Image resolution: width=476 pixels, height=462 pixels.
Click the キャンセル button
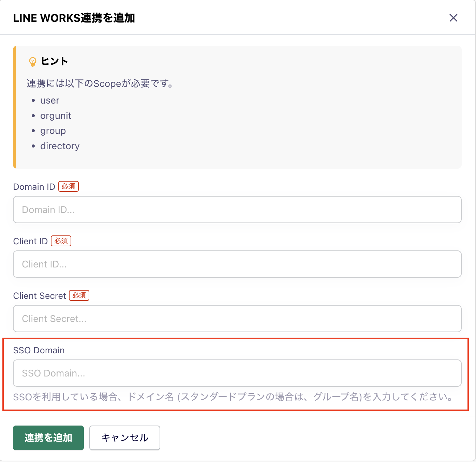124,438
